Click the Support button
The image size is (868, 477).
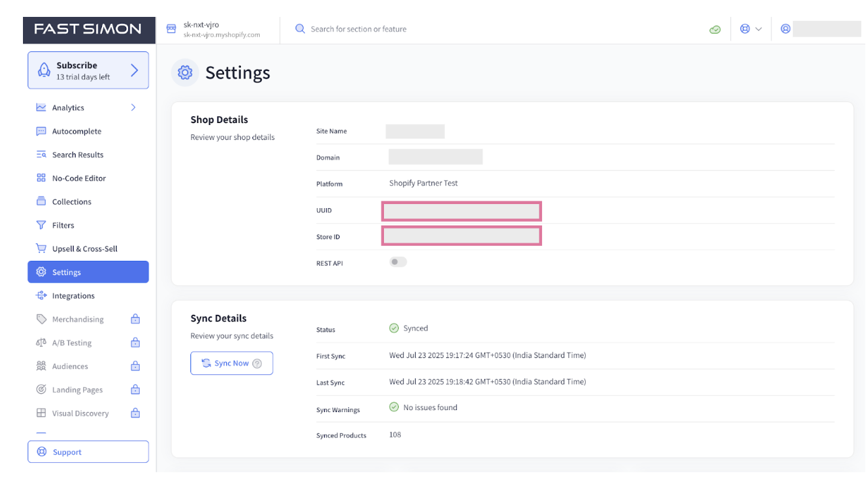(x=88, y=452)
